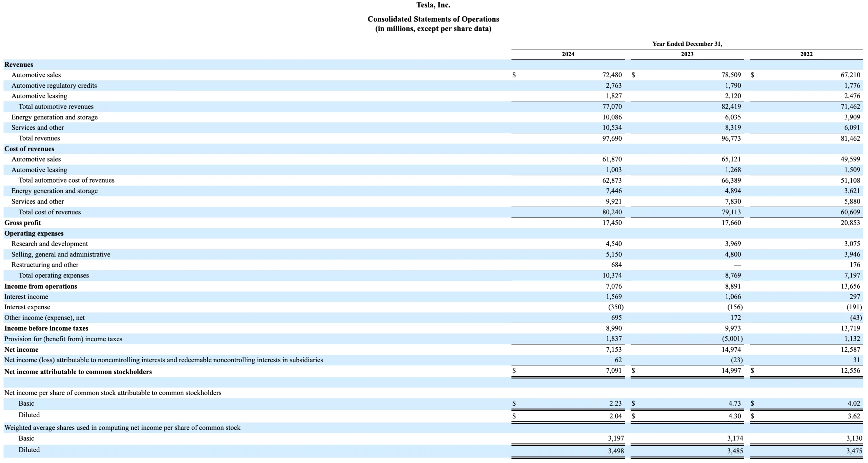Select 2024 basic EPS 2.23
The height and width of the screenshot is (463, 868).
[x=615, y=403]
